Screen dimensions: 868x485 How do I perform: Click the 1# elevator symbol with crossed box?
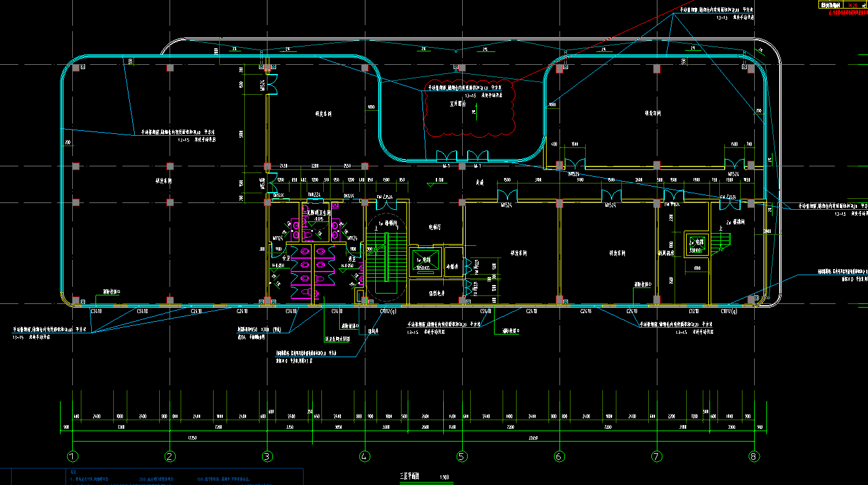coord(425,260)
